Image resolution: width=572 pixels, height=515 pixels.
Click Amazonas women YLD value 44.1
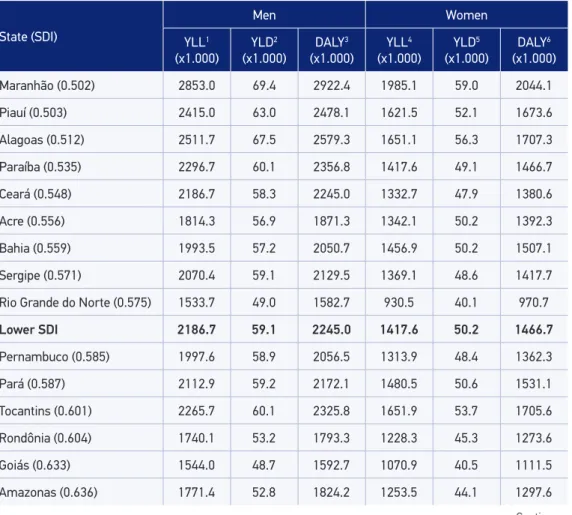point(466,492)
